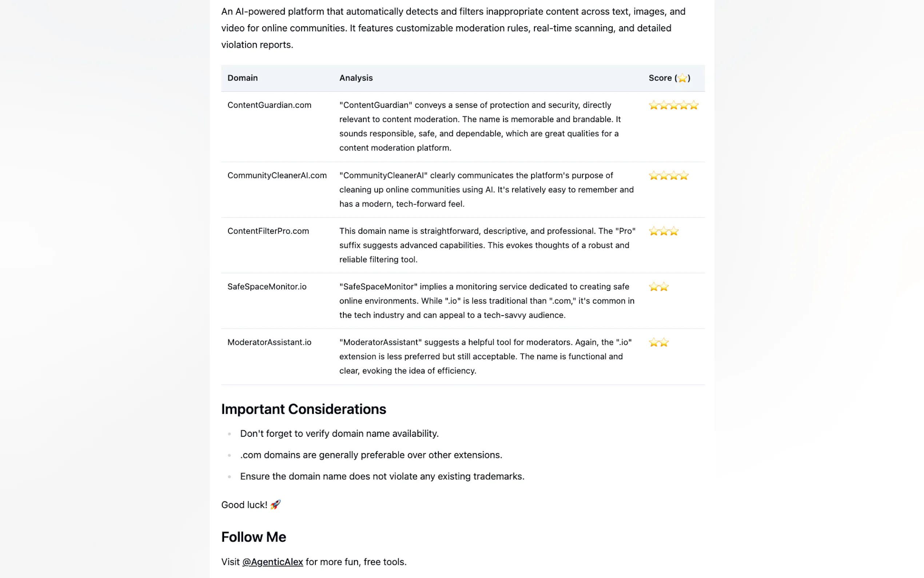Click the existing trademarks bullet text
The image size is (924, 578).
[x=382, y=476]
